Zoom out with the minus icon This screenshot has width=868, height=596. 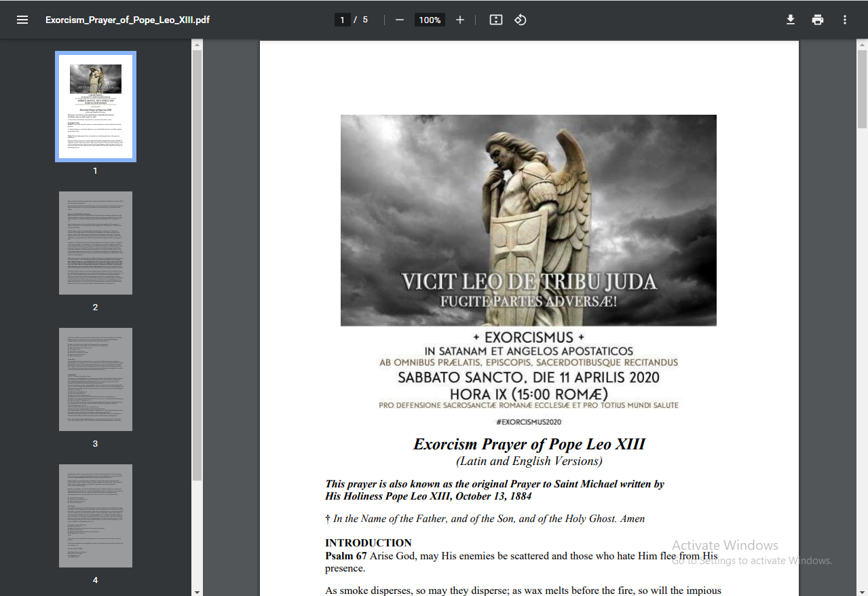(x=400, y=20)
